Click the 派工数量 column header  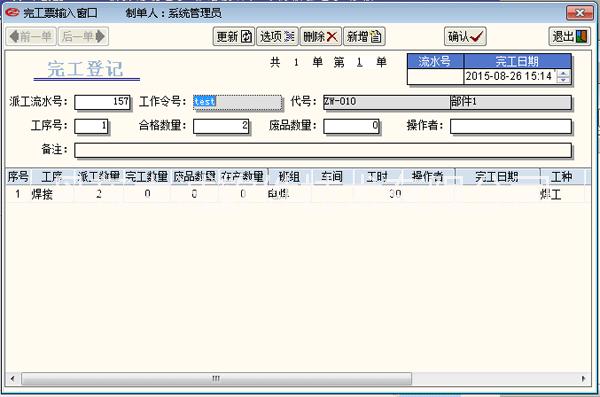(99, 176)
